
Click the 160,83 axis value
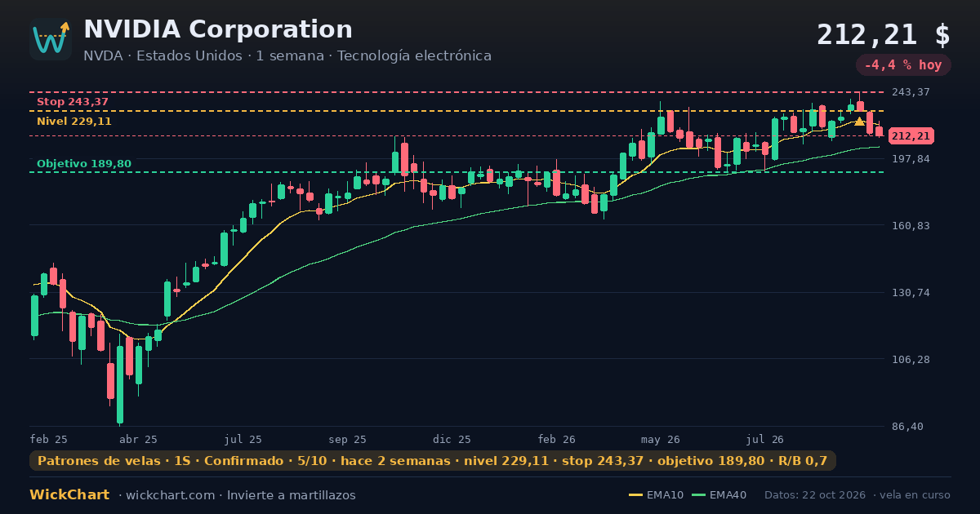click(911, 225)
